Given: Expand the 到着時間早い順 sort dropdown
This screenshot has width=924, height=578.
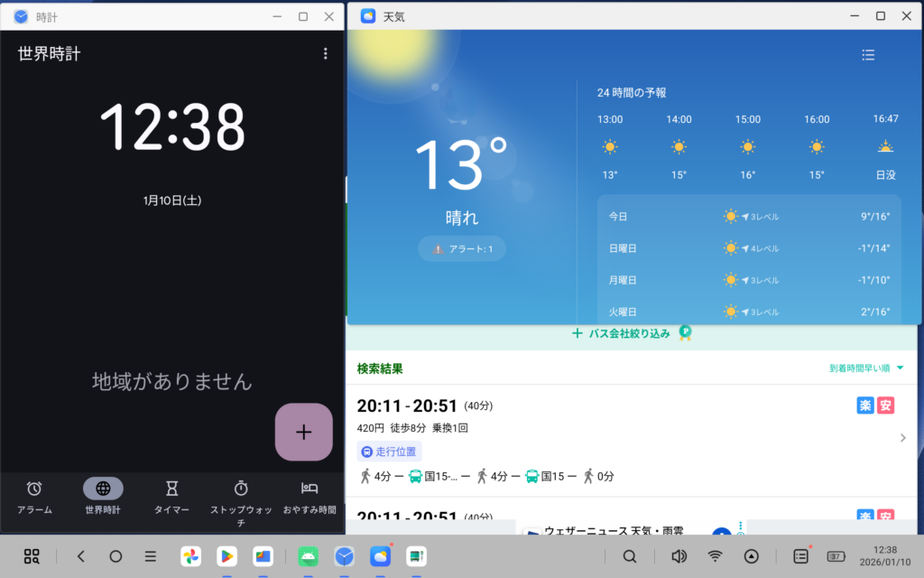Looking at the screenshot, I should [x=866, y=368].
